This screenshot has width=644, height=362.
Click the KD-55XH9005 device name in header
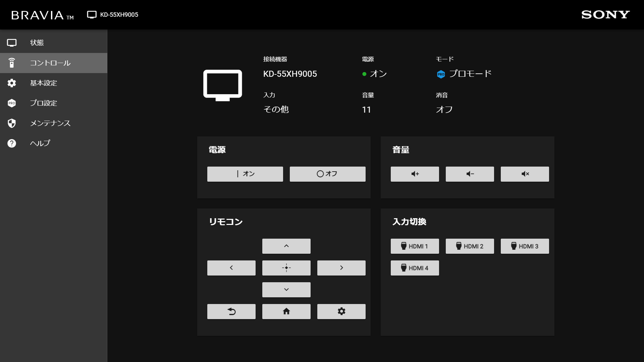pos(119,15)
